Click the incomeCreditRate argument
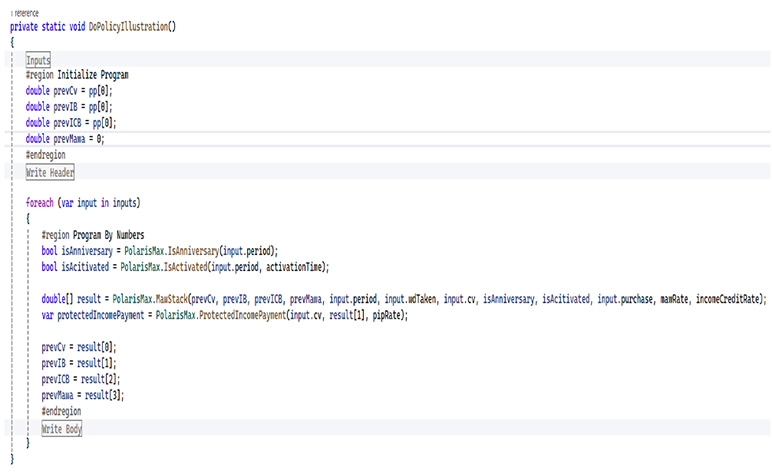The height and width of the screenshot is (476, 772). point(729,299)
